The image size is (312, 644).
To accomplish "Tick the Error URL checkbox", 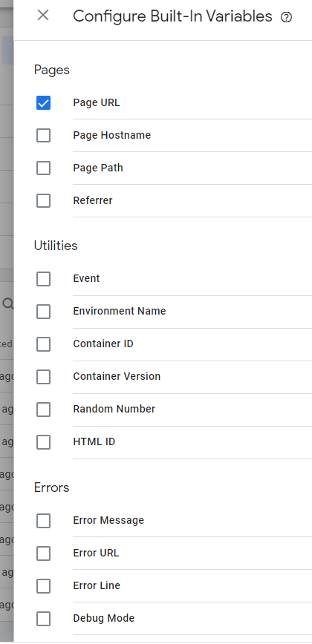I will 44,553.
